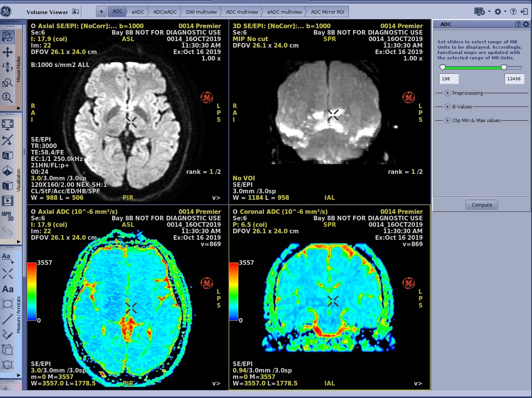This screenshot has height=398, width=532.
Task: Select the large Aa text annotation tool
Action: click(x=8, y=289)
